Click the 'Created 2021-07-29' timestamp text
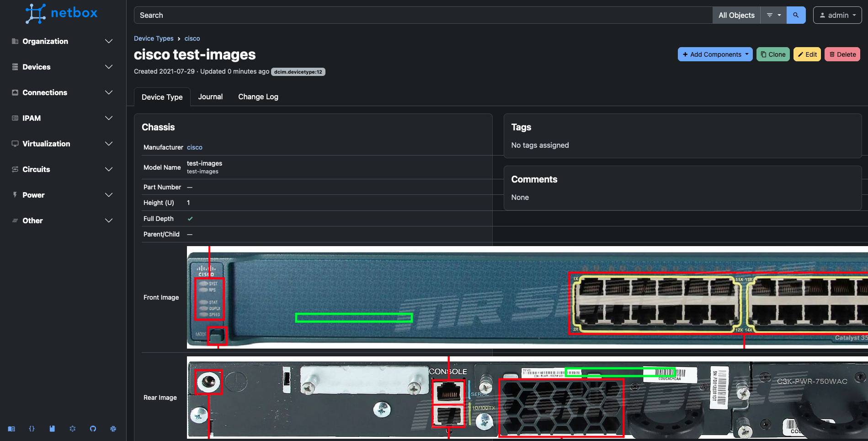The height and width of the screenshot is (441, 868). pos(164,71)
